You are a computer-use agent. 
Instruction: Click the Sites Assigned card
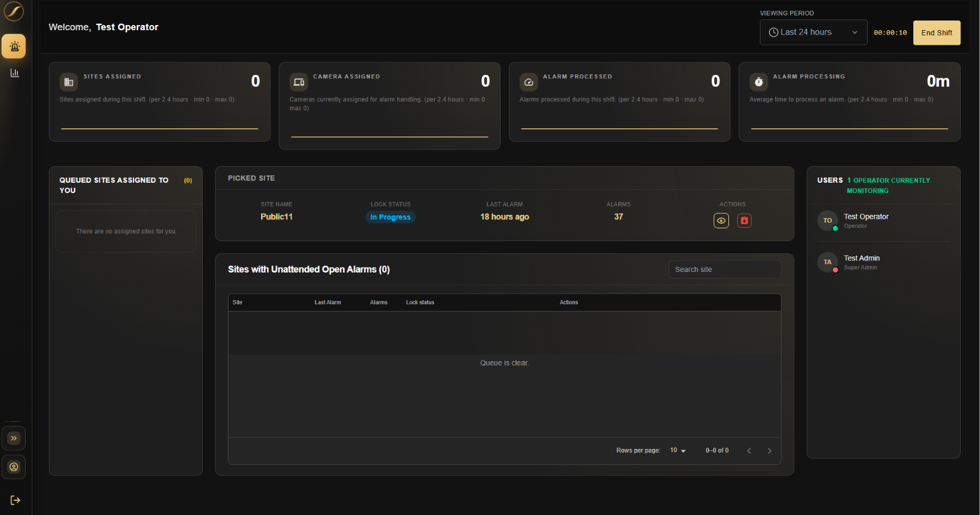pos(160,102)
